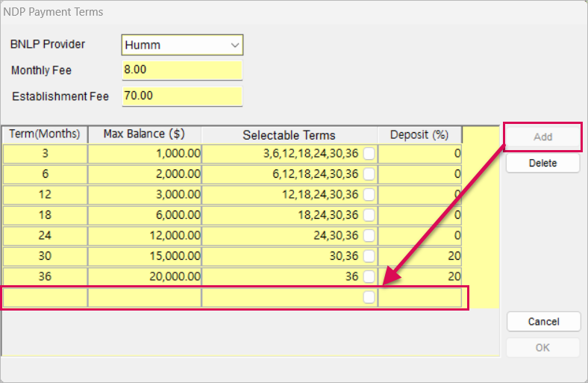
Task: Click the empty Term cell in new row
Action: coord(45,297)
